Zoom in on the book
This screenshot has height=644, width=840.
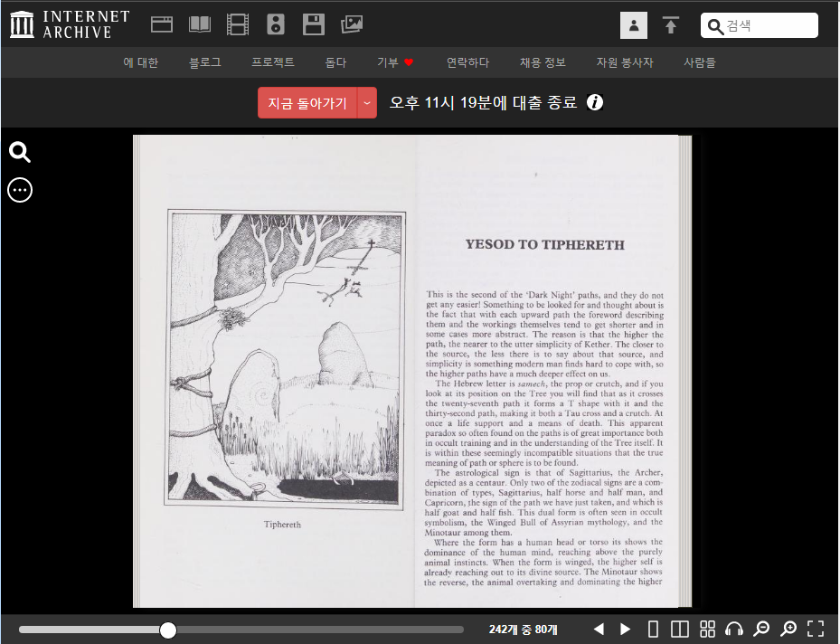coord(788,629)
